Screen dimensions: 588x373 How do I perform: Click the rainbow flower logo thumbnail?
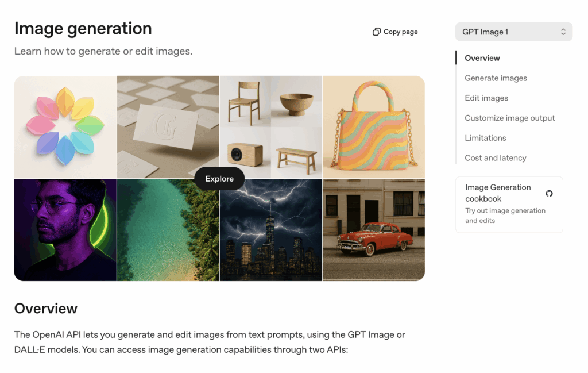click(66, 126)
